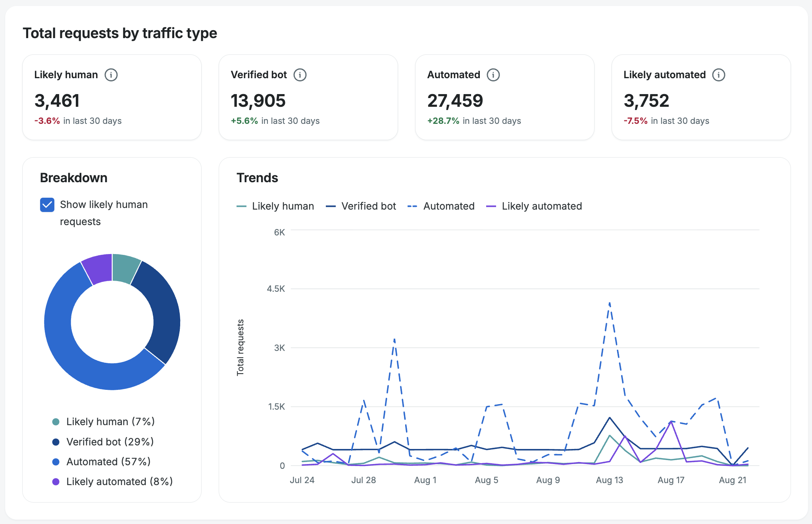Click the Likely human (7%) legend entry
Image resolution: width=812 pixels, height=524 pixels.
pyautogui.click(x=104, y=422)
